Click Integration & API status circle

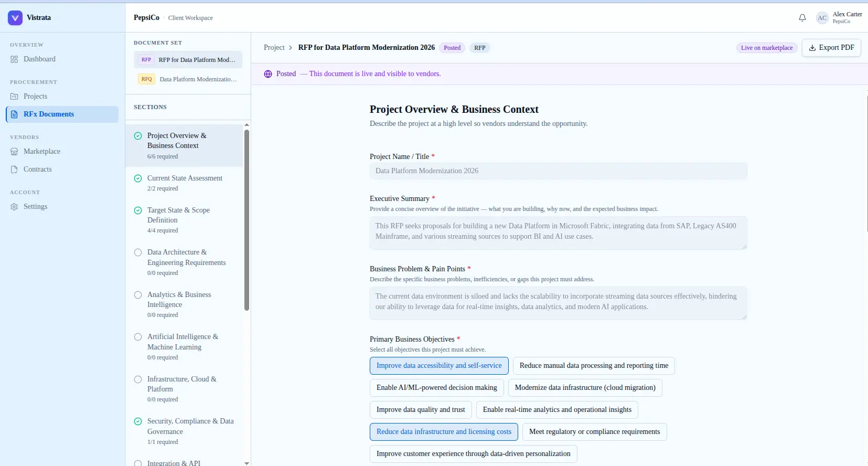tap(138, 463)
